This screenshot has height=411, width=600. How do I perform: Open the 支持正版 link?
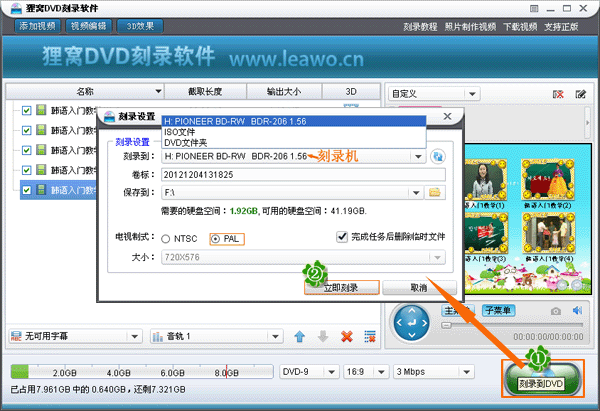click(561, 27)
